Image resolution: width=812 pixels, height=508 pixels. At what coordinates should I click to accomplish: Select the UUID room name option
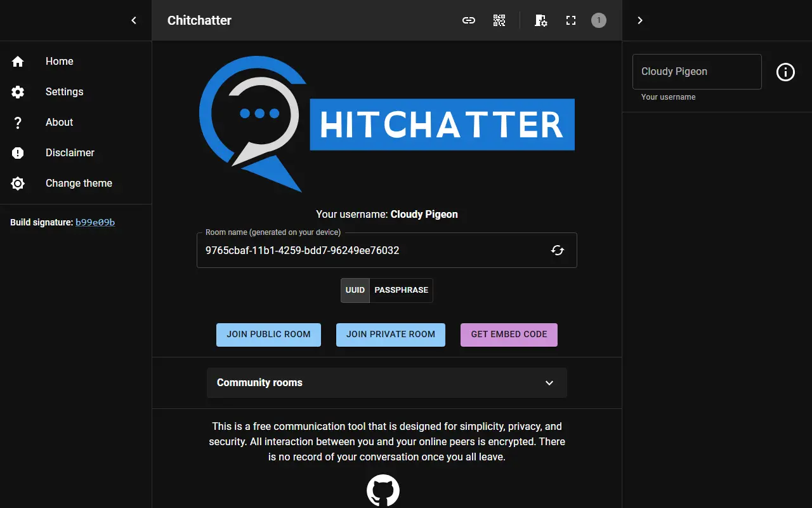[x=355, y=290]
